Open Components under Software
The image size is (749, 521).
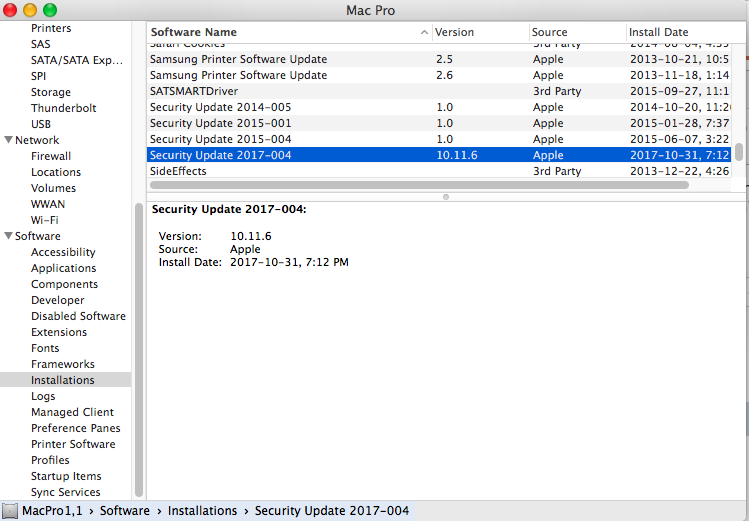tap(64, 284)
